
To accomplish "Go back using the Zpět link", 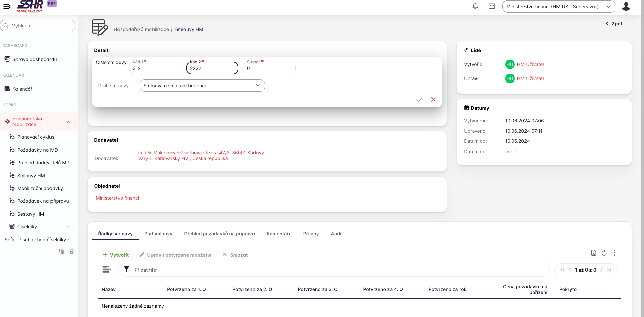I will tap(614, 24).
